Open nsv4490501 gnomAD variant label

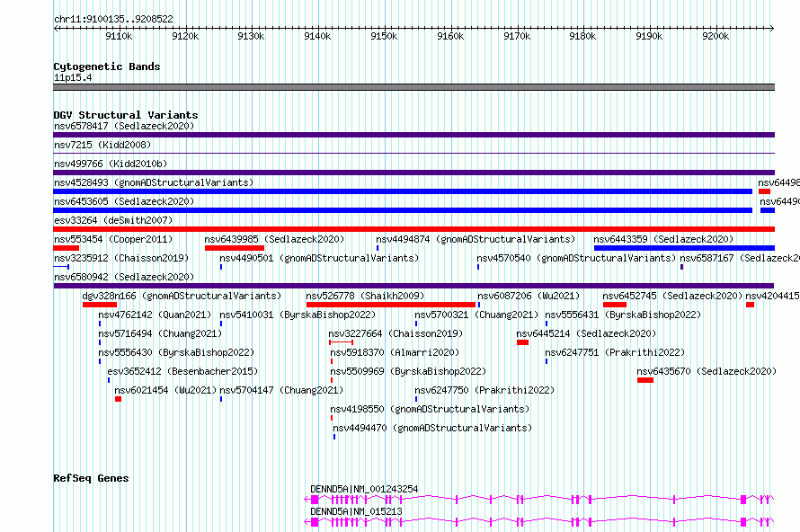(x=319, y=258)
